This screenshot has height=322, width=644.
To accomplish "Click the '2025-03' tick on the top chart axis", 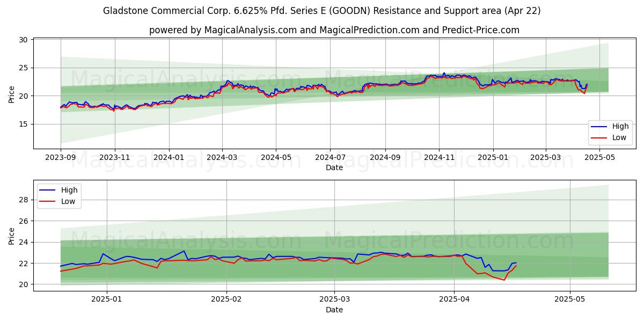I will coord(546,158).
